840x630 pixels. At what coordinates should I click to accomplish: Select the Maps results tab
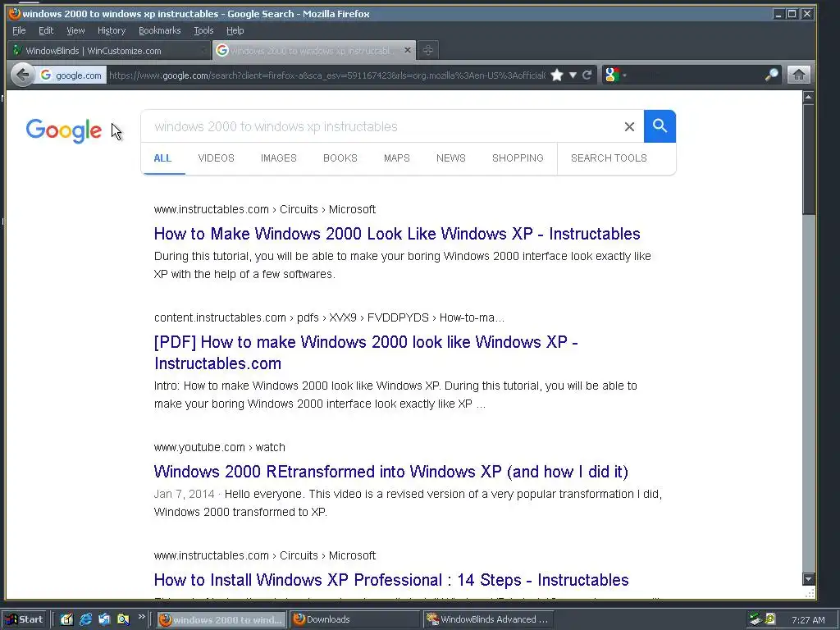397,158
